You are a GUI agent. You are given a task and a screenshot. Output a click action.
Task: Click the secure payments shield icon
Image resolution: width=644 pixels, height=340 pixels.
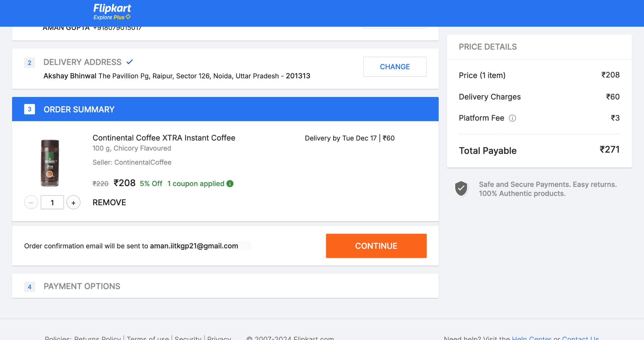tap(461, 189)
